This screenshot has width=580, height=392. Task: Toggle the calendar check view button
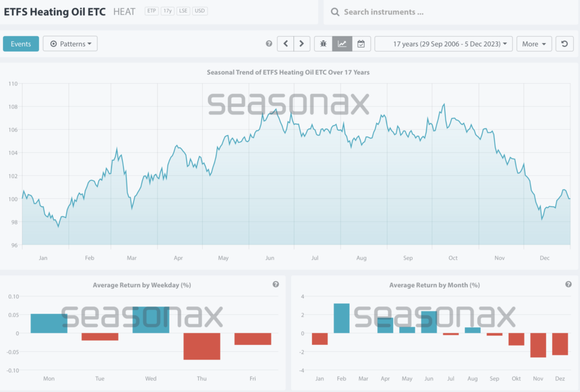tap(361, 44)
